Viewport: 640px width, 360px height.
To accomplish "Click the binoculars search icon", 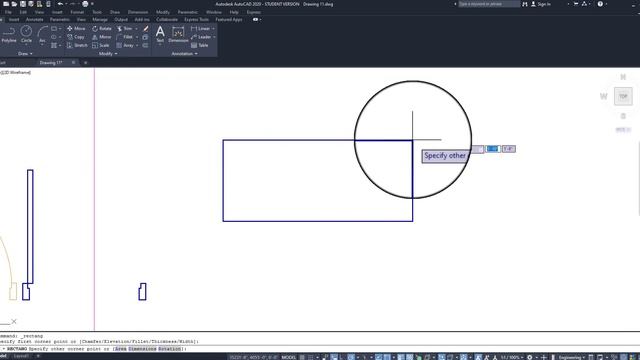I will pos(525,4).
